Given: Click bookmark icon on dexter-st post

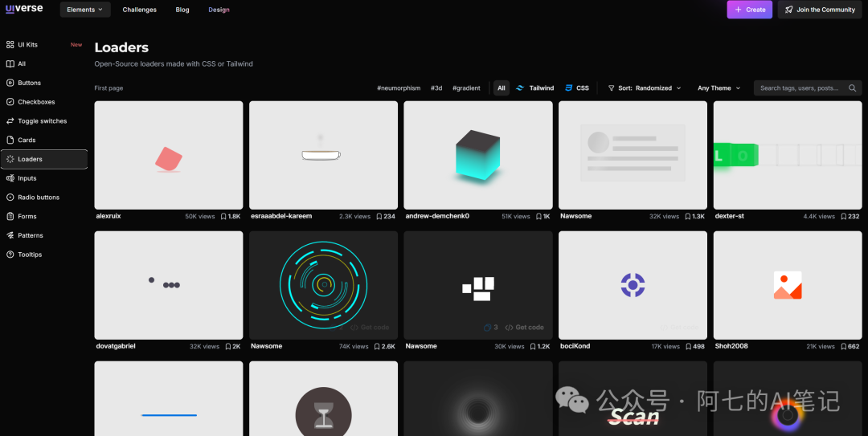Looking at the screenshot, I should coord(844,216).
